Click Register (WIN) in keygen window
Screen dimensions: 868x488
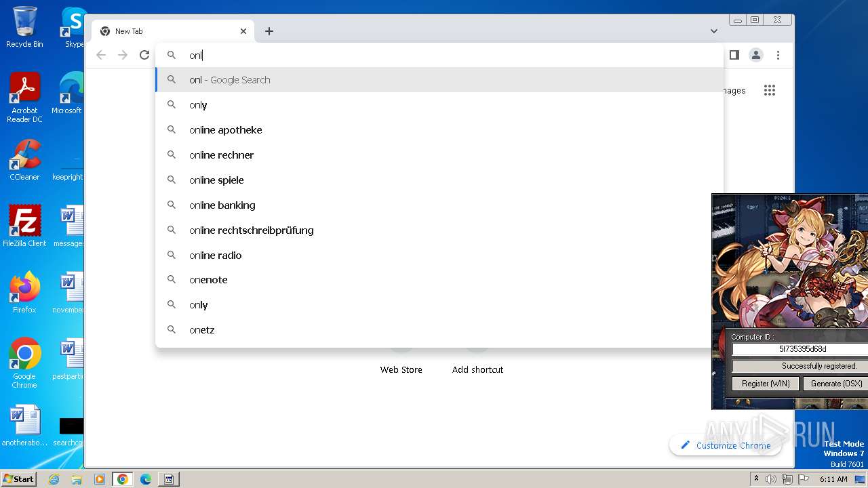(x=766, y=383)
